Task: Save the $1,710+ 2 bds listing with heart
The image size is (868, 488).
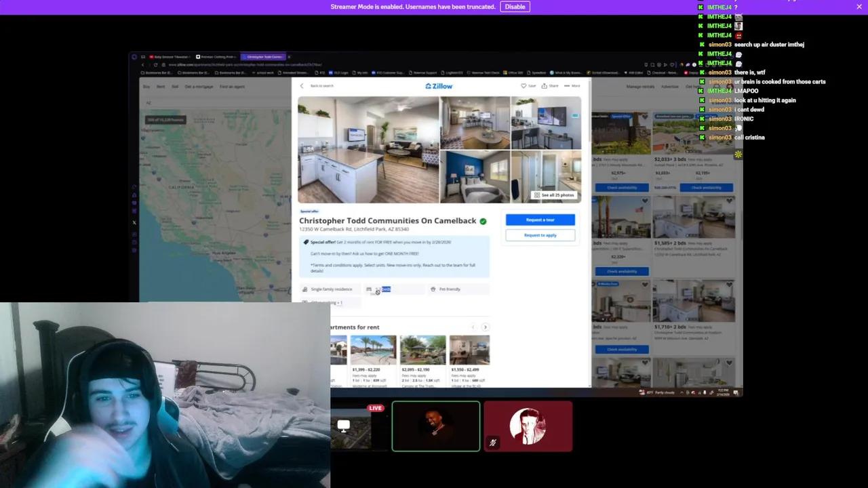Action: point(730,285)
